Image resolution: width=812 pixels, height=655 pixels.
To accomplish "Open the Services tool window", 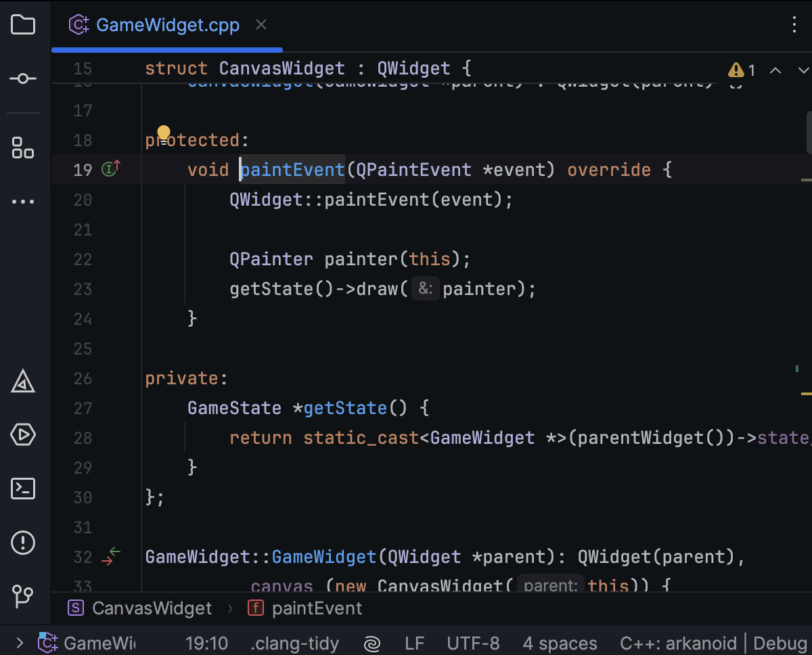I will (23, 435).
